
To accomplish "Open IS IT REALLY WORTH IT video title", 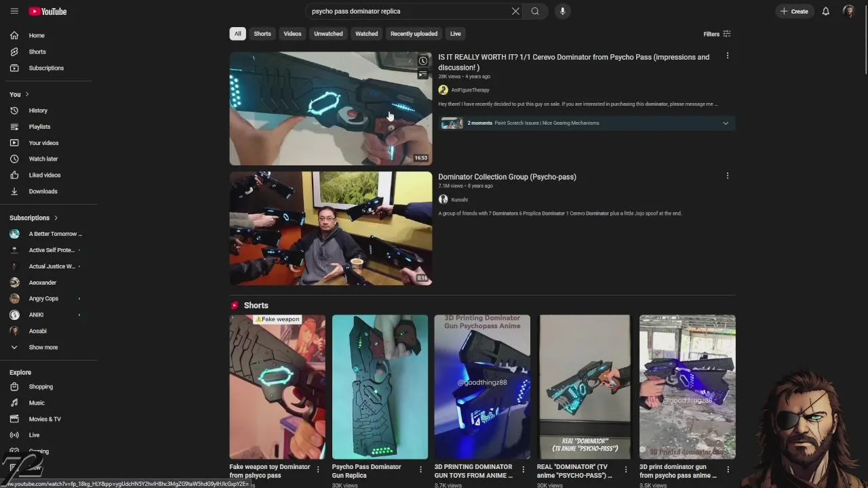I will pos(574,62).
